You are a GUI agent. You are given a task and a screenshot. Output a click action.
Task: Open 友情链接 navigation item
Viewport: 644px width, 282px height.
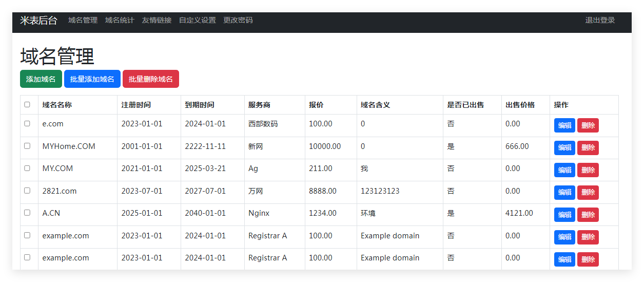[157, 20]
